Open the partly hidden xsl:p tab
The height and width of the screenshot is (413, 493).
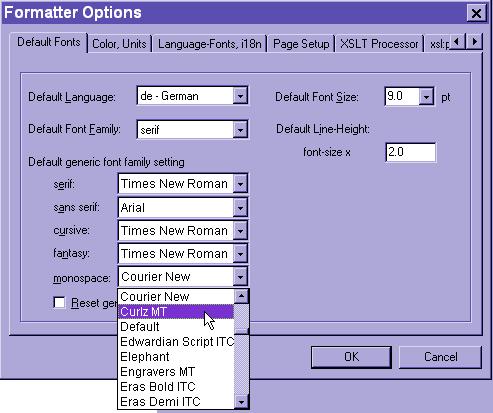(x=439, y=44)
